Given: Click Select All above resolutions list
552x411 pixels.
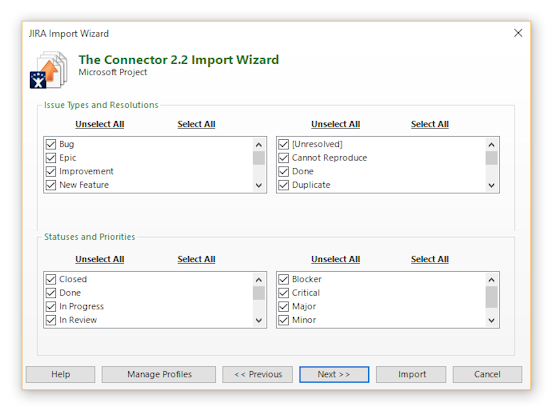Looking at the screenshot, I should tap(430, 124).
